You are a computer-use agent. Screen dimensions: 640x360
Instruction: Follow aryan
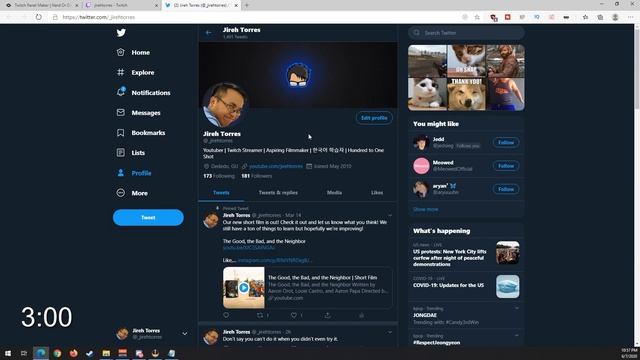(x=506, y=189)
